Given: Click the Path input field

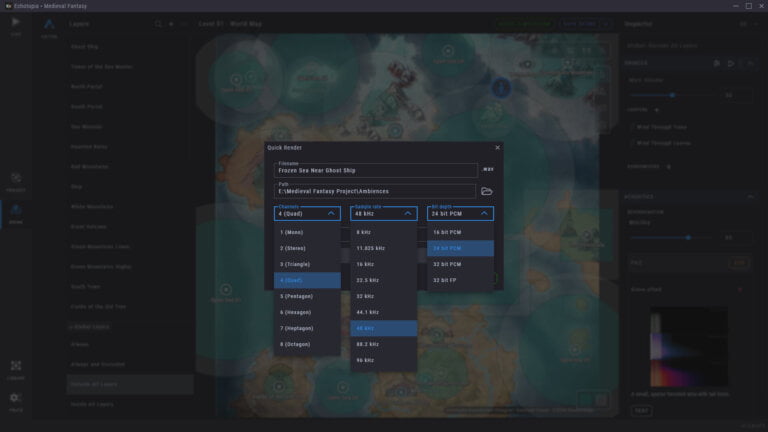Looking at the screenshot, I should point(375,192).
